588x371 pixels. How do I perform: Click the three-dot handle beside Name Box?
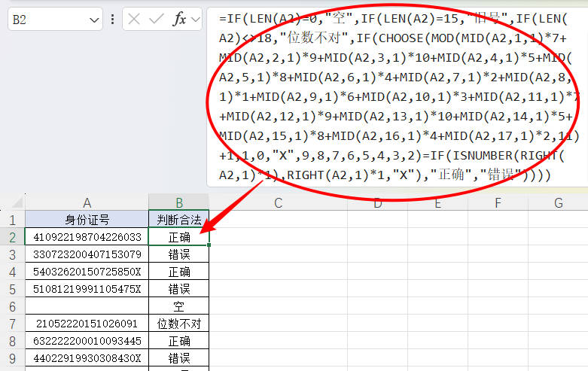113,20
